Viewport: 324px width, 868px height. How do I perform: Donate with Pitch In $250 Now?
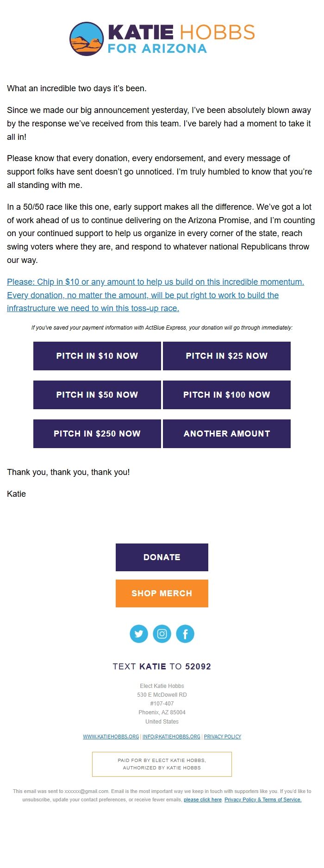click(x=97, y=434)
